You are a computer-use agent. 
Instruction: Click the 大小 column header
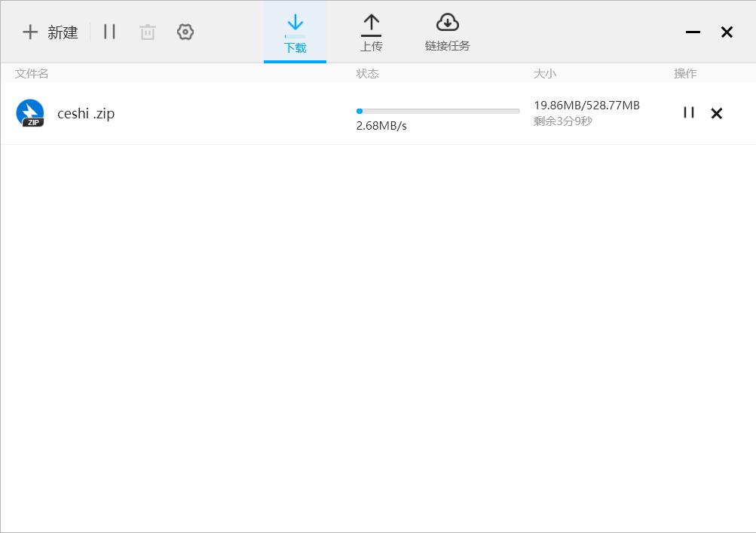click(x=545, y=73)
